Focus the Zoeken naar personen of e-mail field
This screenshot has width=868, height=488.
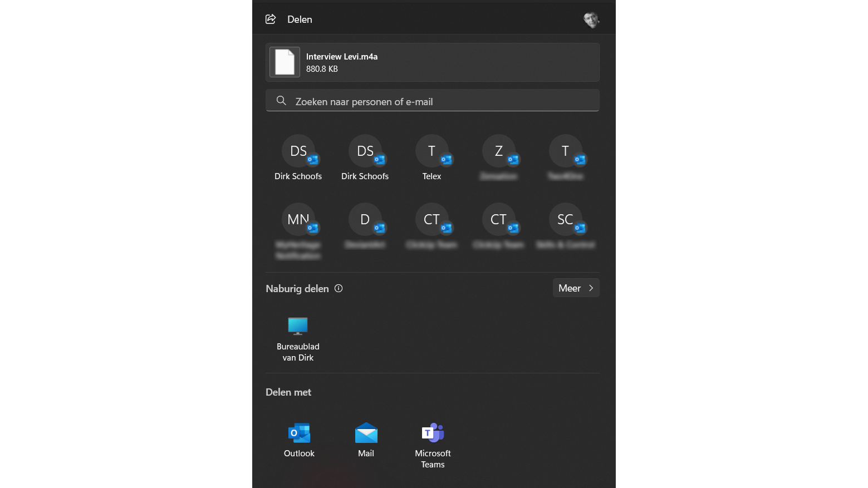click(433, 101)
